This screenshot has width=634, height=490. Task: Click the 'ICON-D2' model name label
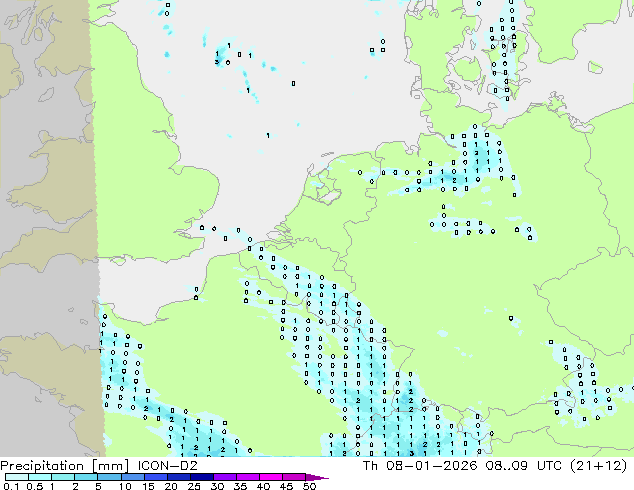pyautogui.click(x=167, y=466)
